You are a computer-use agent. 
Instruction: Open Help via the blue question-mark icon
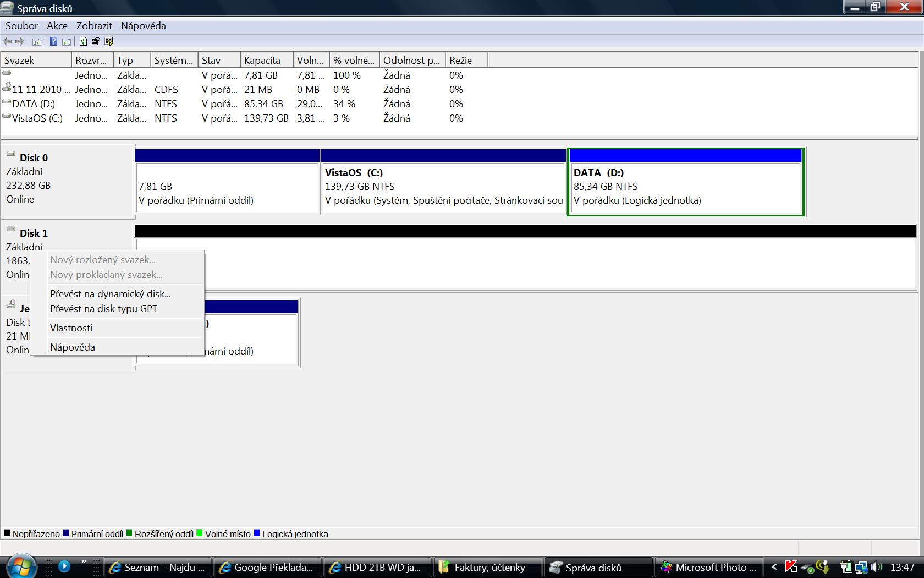pyautogui.click(x=53, y=41)
